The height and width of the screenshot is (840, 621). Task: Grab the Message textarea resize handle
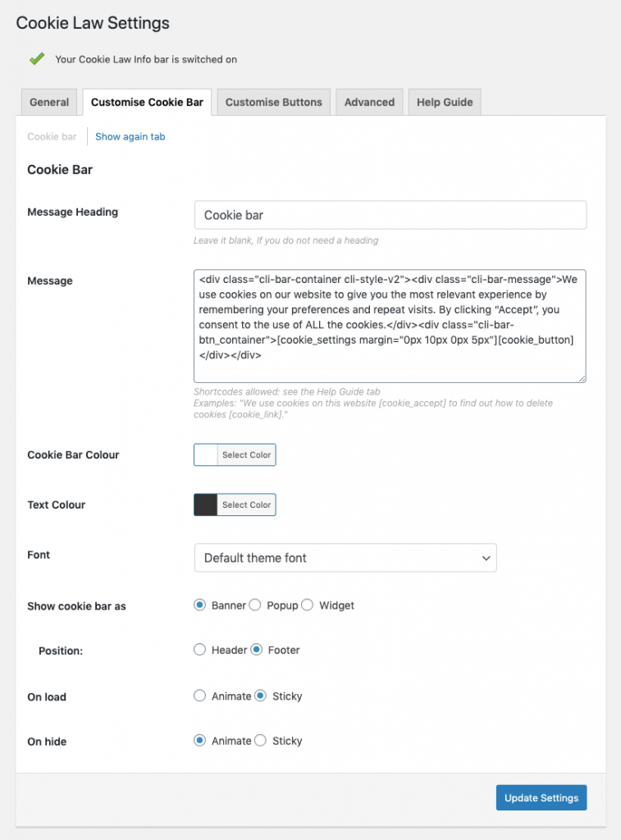[x=582, y=378]
